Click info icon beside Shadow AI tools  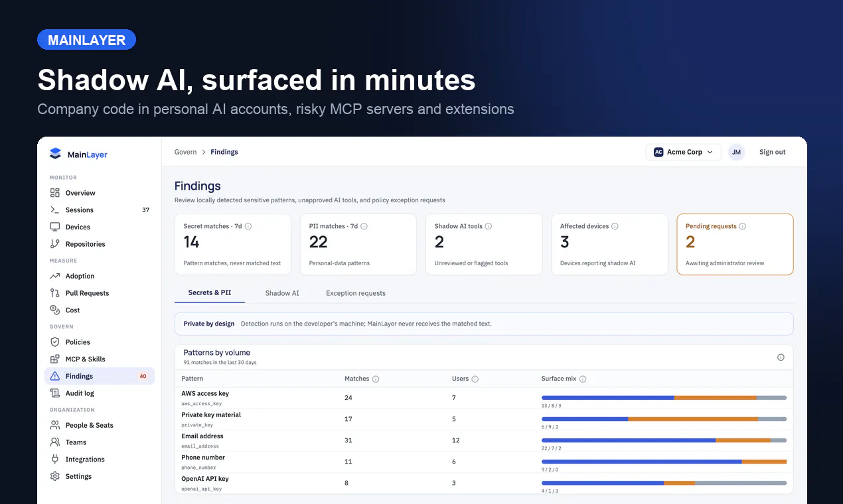489,226
